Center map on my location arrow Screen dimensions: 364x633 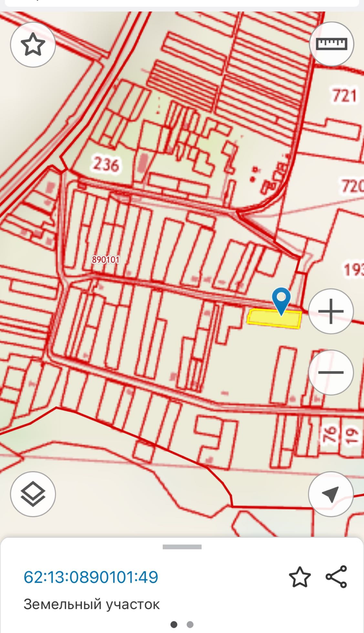click(x=331, y=494)
